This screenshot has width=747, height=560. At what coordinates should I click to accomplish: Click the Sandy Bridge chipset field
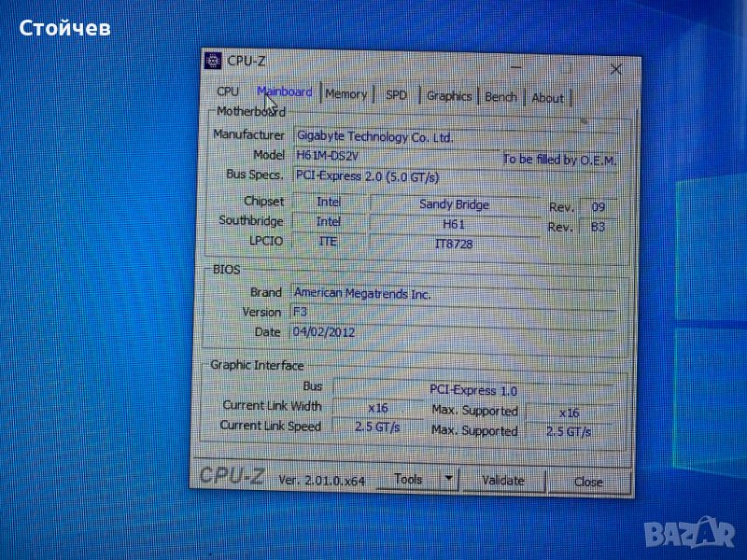coord(454,204)
